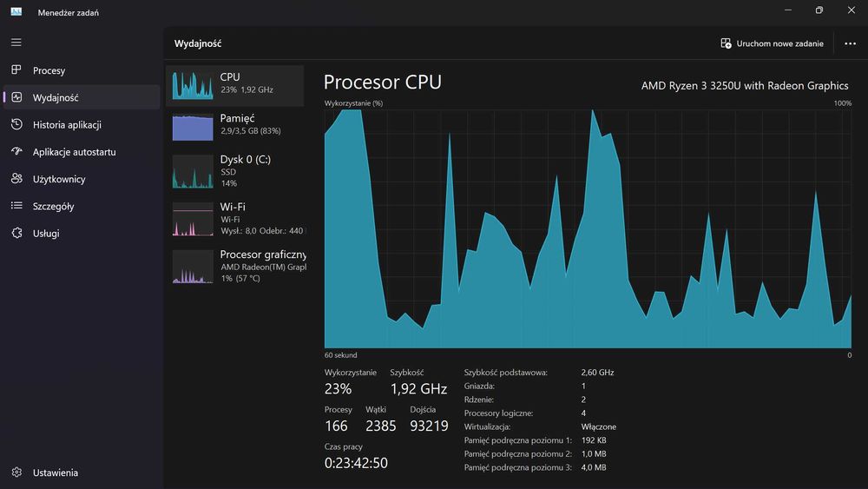Click the Menedżer zadań title bar icon
The width and height of the screenshot is (868, 489).
(x=16, y=12)
